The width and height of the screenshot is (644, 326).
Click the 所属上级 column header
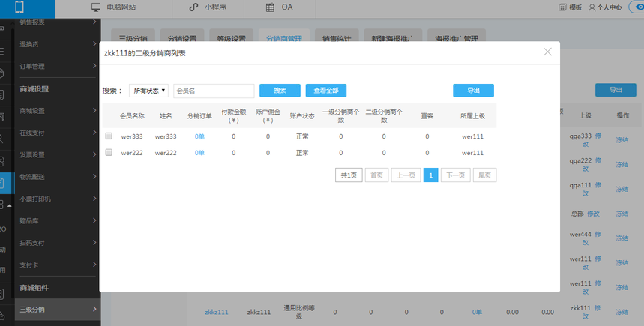tap(472, 115)
